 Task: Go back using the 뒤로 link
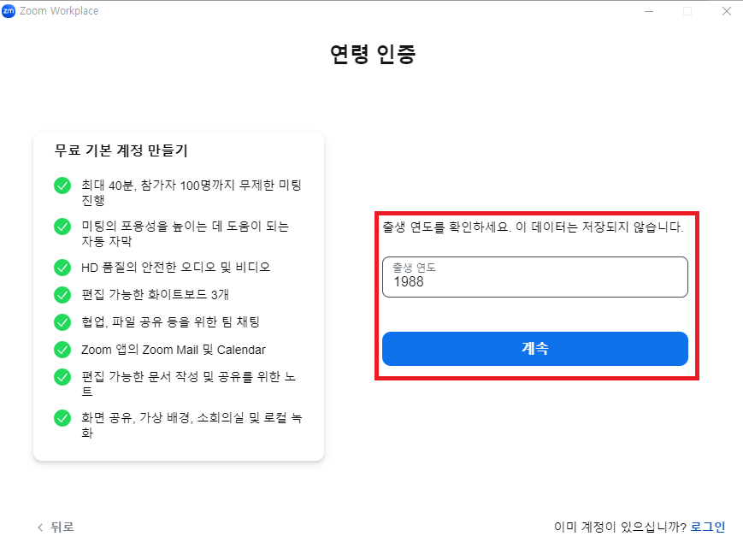coord(59,527)
